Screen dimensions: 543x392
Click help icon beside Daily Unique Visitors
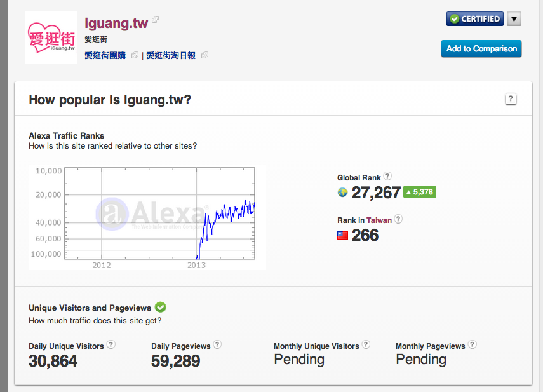pos(111,345)
